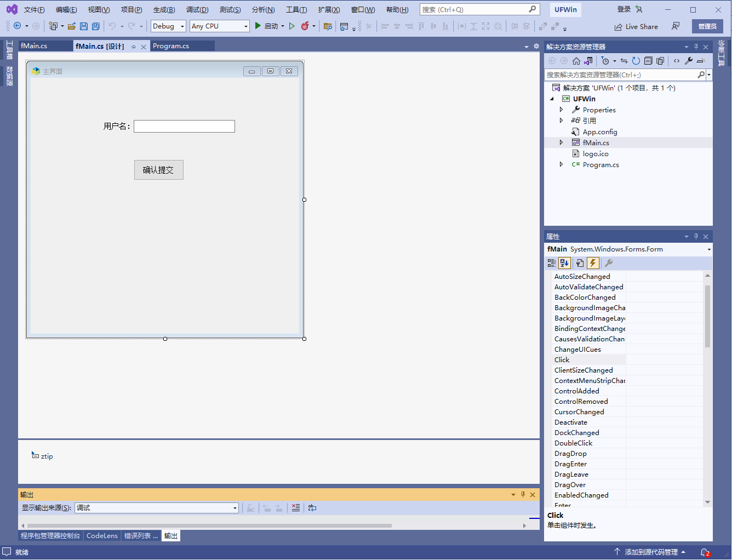Viewport: 732px width, 560px height.
Task: Click the Pending Changes Filter clock icon
Action: point(605,61)
